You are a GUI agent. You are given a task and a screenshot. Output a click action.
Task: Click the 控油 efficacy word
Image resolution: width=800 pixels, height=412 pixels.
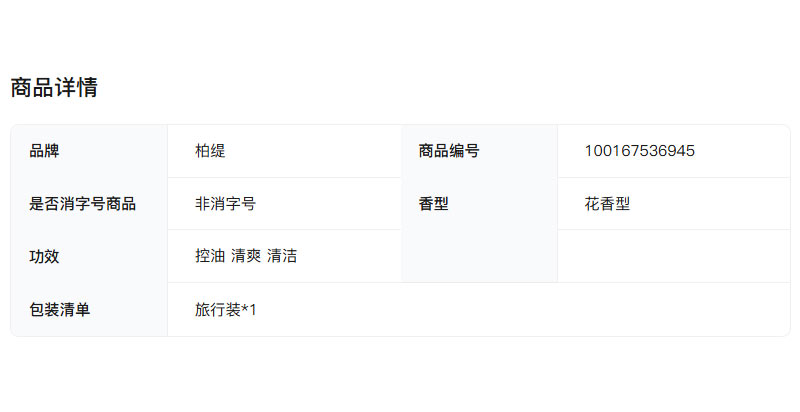tap(210, 256)
